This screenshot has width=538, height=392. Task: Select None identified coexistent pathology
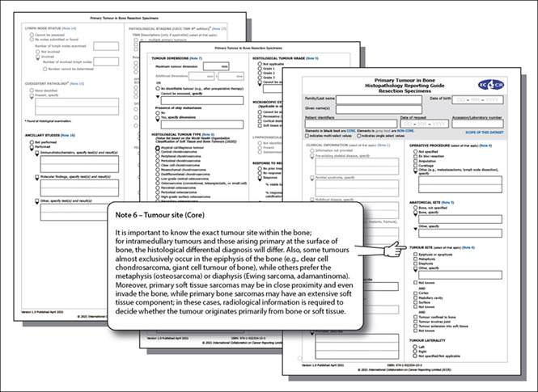pyautogui.click(x=32, y=91)
